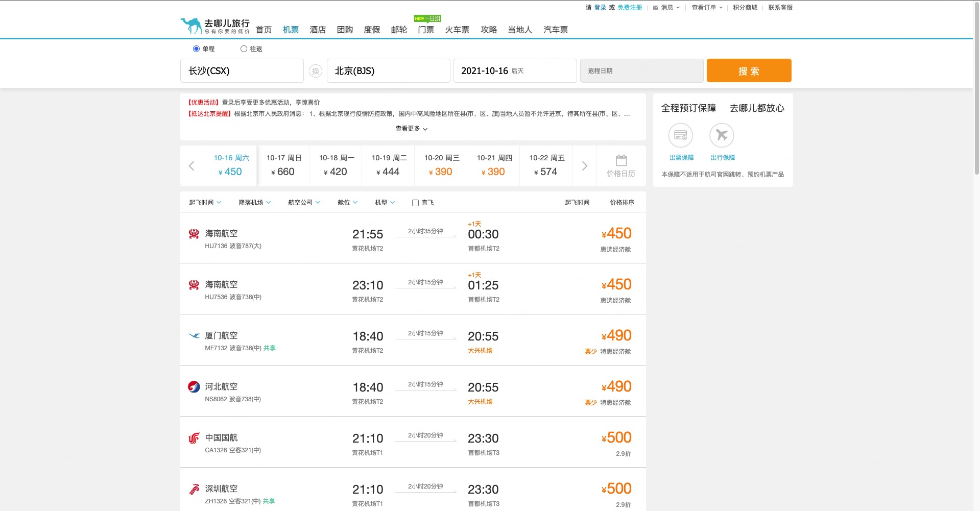Click departure date field 2021-10-16
The height and width of the screenshot is (511, 980).
[x=515, y=70]
